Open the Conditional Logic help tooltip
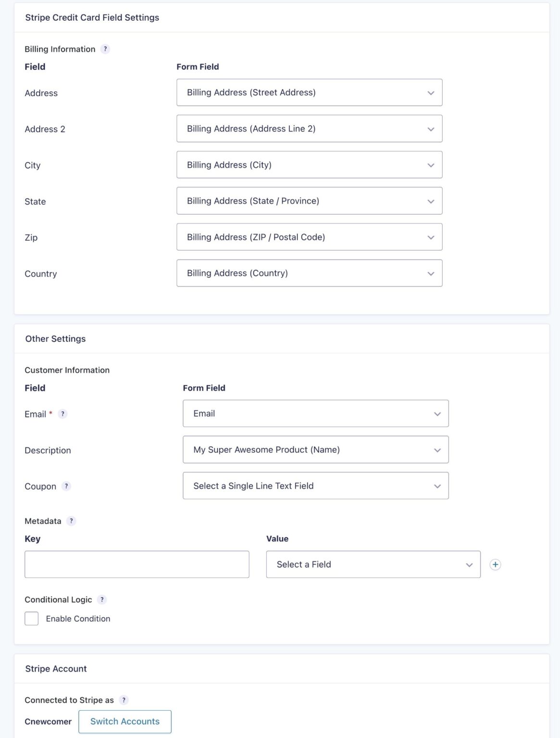 (101, 600)
